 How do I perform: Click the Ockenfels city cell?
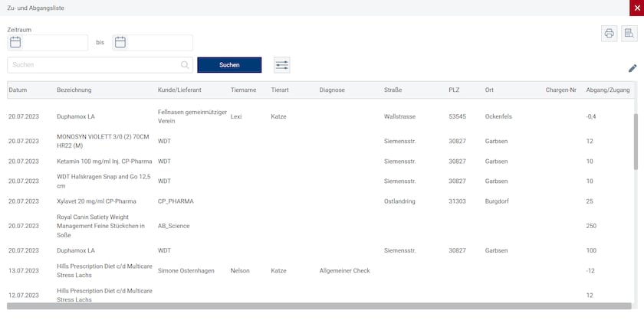[498, 116]
